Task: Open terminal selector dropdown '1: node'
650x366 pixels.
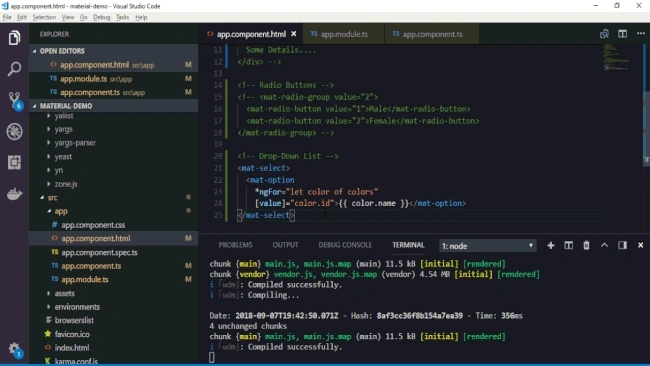Action: click(488, 246)
